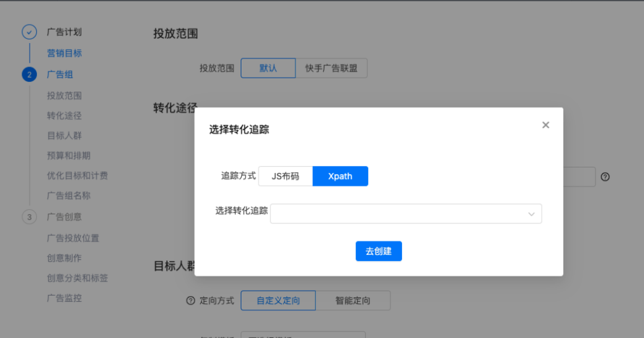The width and height of the screenshot is (644, 338).
Task: Jump to 转化途径 sidebar item
Action: [x=64, y=116]
